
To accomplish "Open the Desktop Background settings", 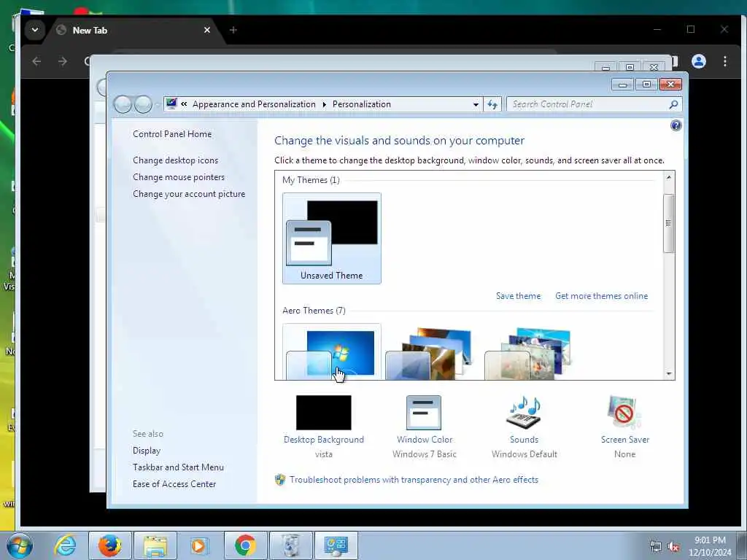I will (x=323, y=413).
